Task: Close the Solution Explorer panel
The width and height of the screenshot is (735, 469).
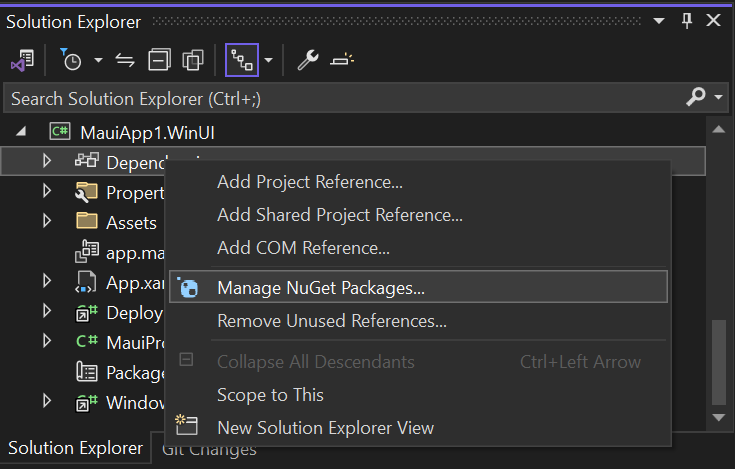Action: (x=713, y=21)
